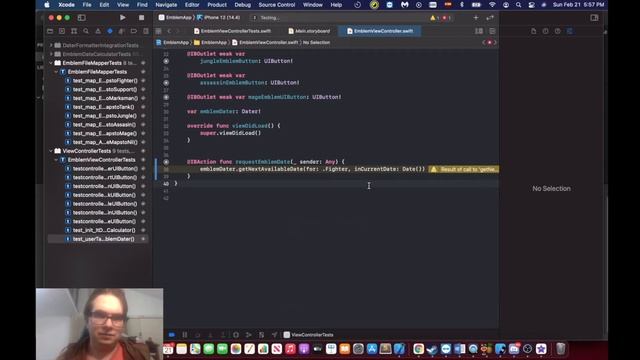
Task: Open the Find navigator magnifier icon
Action: point(86,31)
